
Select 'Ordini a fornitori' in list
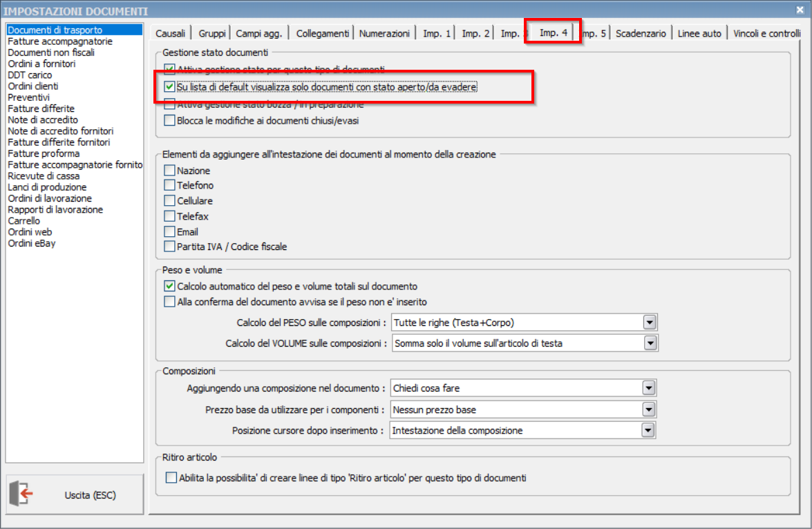[x=74, y=64]
